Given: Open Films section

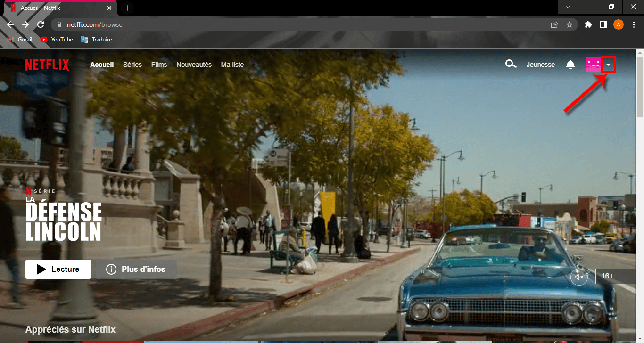Looking at the screenshot, I should point(159,65).
